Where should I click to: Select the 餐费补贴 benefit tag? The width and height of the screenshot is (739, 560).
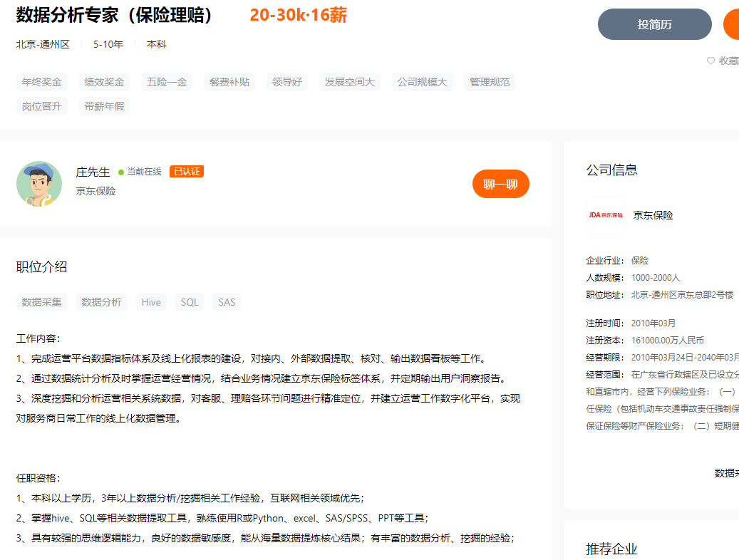point(229,82)
